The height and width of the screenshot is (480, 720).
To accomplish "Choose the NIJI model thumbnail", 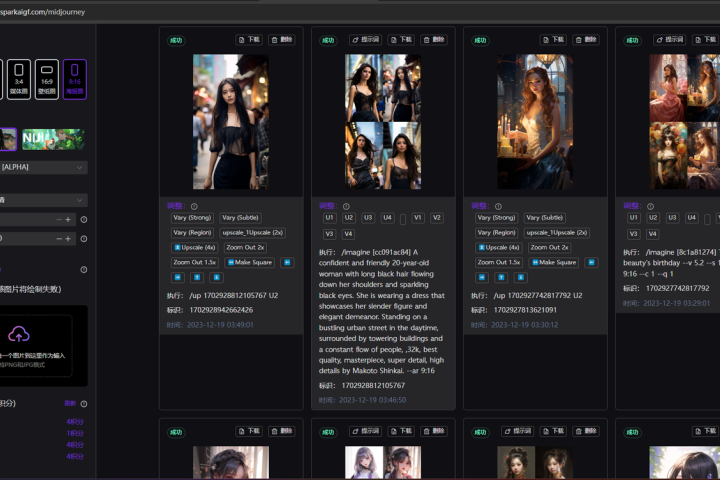I will click(54, 139).
